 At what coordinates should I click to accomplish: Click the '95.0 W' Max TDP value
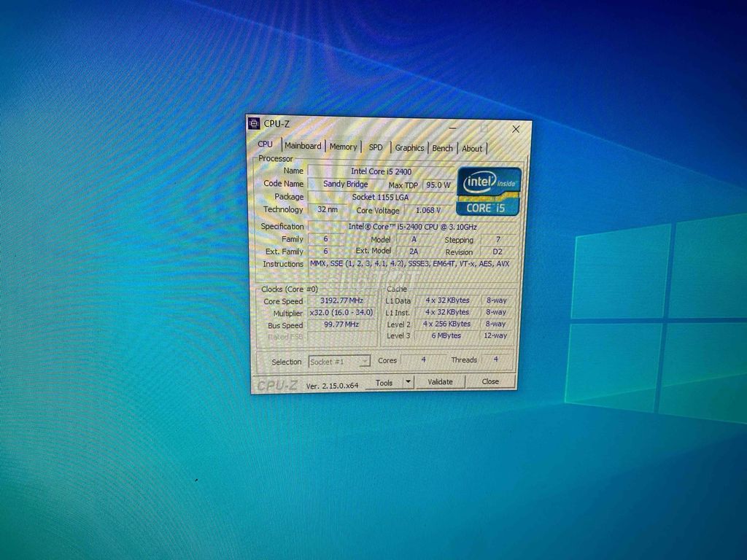click(438, 185)
